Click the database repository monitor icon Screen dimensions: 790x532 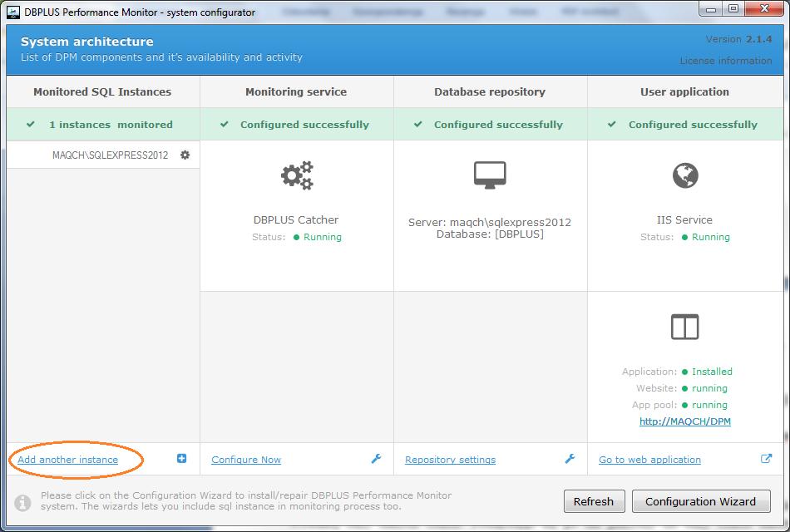[x=490, y=175]
